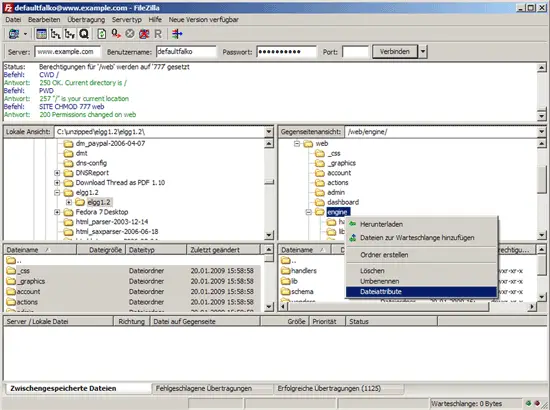Open the Site Manager toolbar icon
550x410 pixels.
[14, 34]
